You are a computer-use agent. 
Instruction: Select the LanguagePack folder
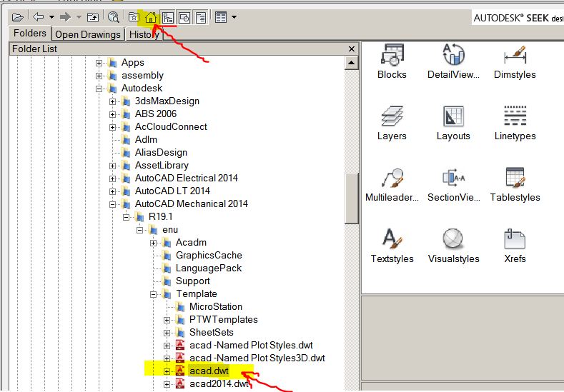[x=209, y=268]
